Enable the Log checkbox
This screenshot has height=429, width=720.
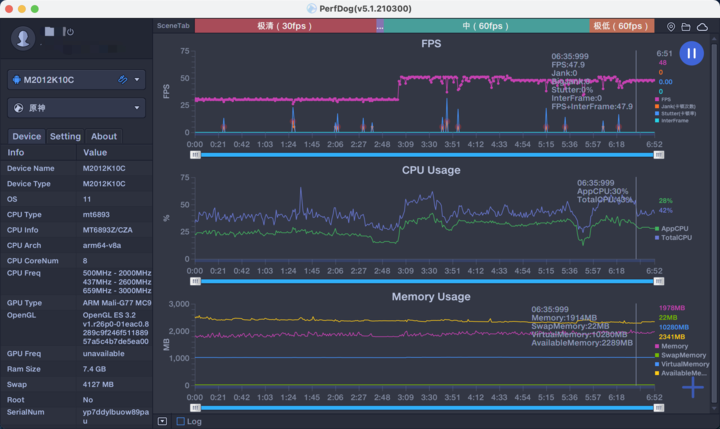(x=180, y=421)
